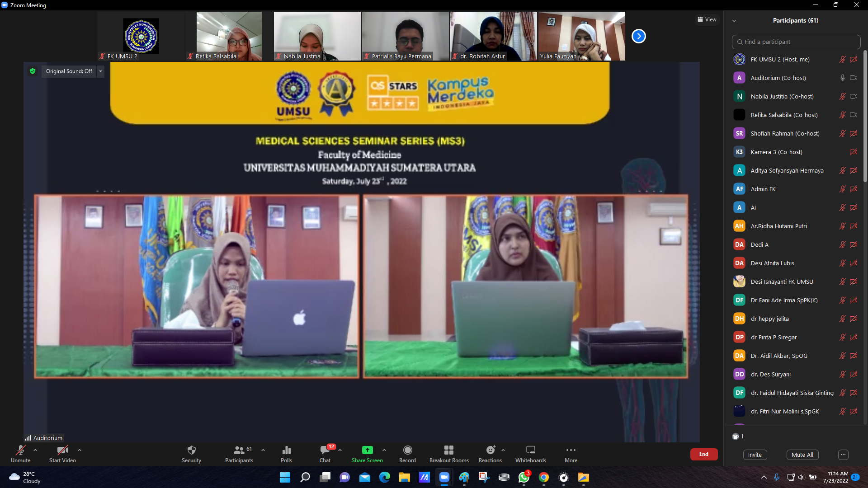This screenshot has width=868, height=488.
Task: Open WhatsApp in the taskbar
Action: point(524,477)
